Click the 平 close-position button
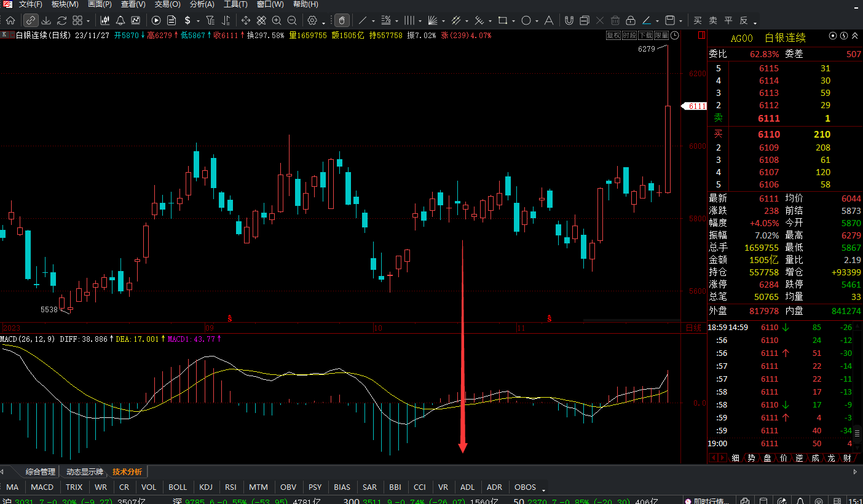The image size is (863, 504). pos(728,20)
